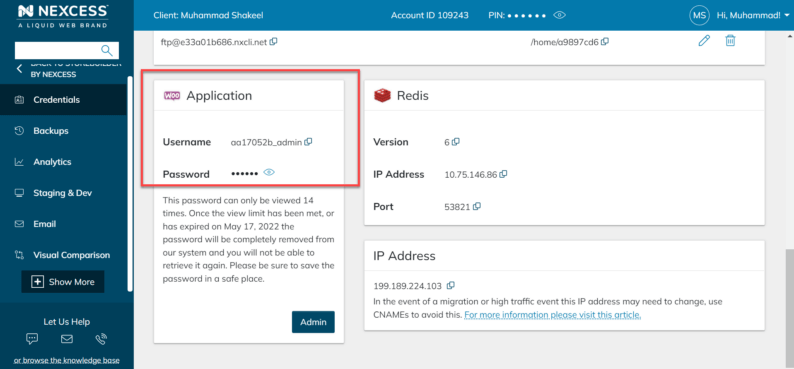Click the sidebar vertical scrollbar
Screen dimensions: 794x369
[130, 183]
